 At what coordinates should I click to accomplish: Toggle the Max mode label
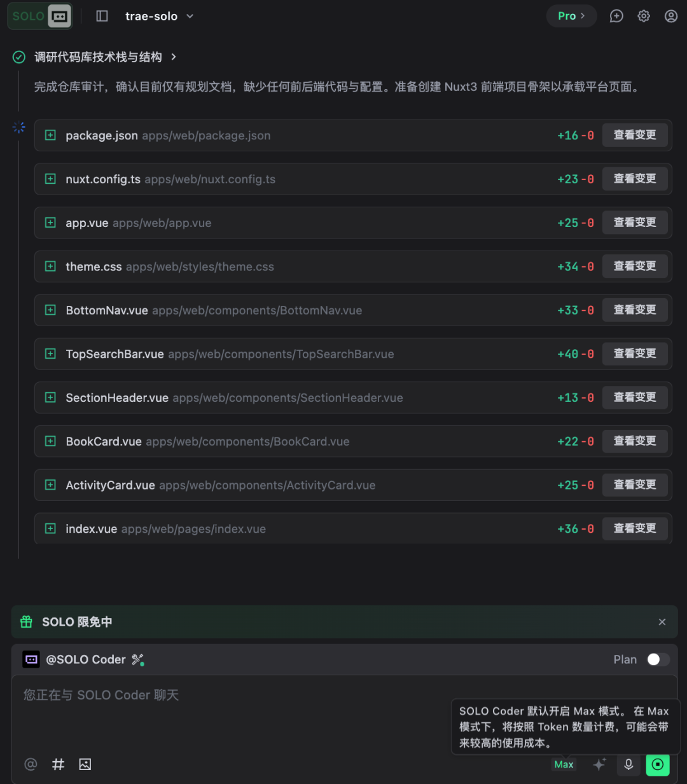pos(564,764)
